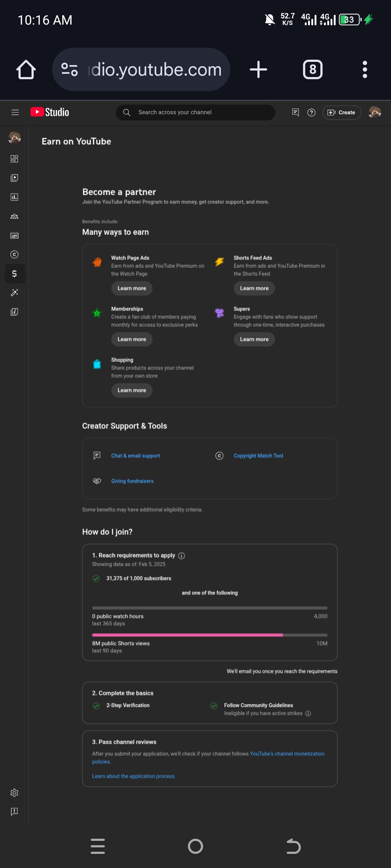This screenshot has width=391, height=868.
Task: Open Content section in sidebar
Action: 14,178
